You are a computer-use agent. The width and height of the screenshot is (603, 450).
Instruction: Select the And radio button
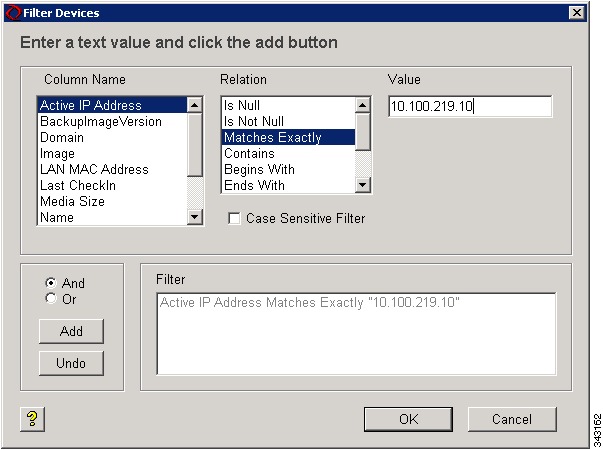pos(51,283)
